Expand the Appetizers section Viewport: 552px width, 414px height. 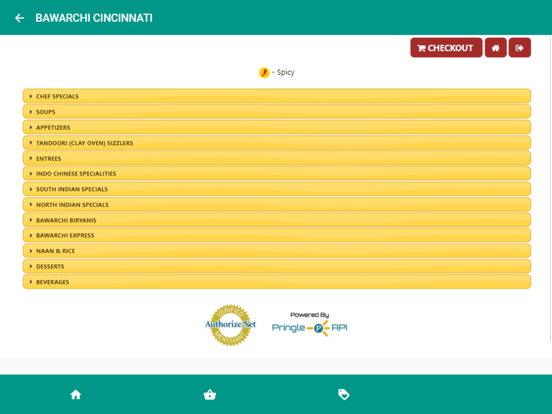(x=277, y=127)
